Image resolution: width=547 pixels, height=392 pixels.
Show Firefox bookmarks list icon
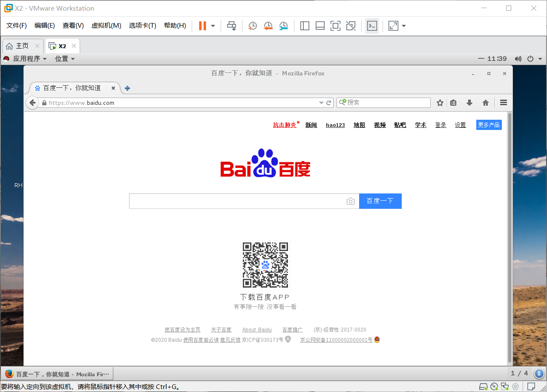point(453,103)
